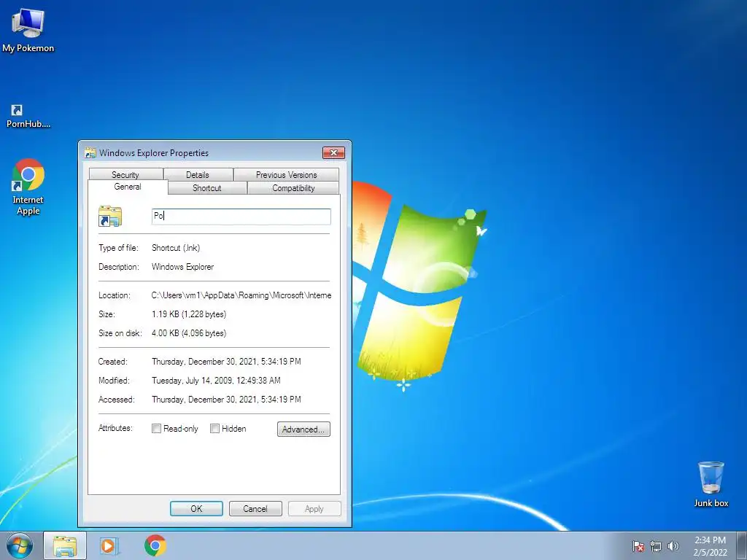747x560 pixels.
Task: Click the Show desktop strip after the clock
Action: click(742, 545)
